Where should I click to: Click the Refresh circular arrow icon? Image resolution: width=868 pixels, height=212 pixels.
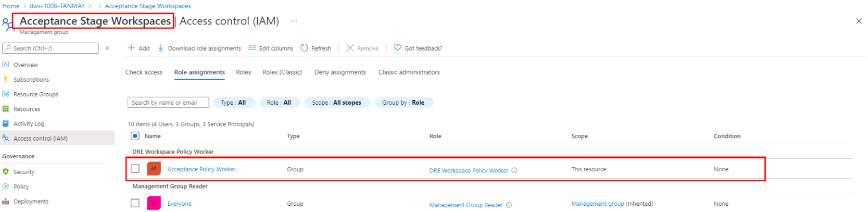tap(304, 48)
